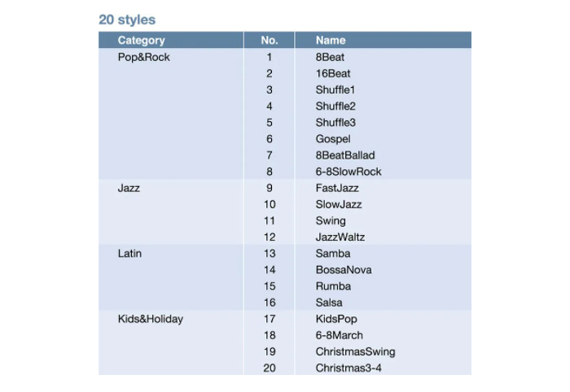Click the Category column header
Viewport: 570px width, 392px height.
coord(141,41)
